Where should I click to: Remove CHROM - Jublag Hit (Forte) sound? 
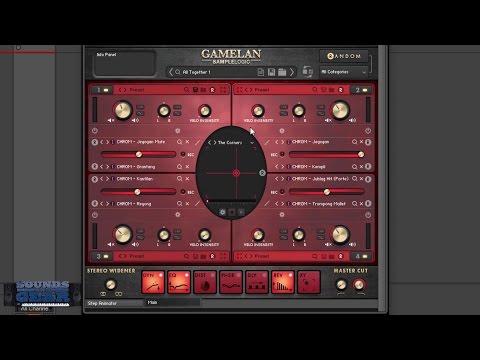click(x=362, y=179)
